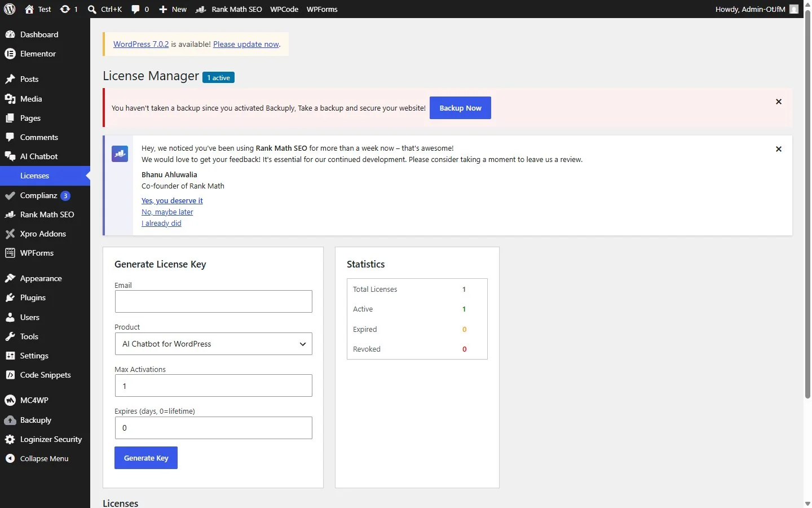Open Complianz menu in sidebar
812x508 pixels.
(x=45, y=195)
